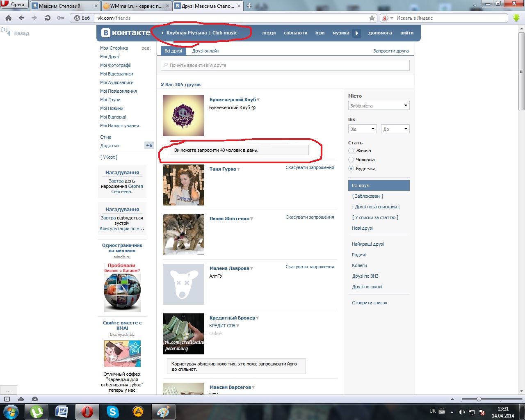525x420 pixels.
Task: Reload the page with the refresh icon
Action: (x=48, y=18)
